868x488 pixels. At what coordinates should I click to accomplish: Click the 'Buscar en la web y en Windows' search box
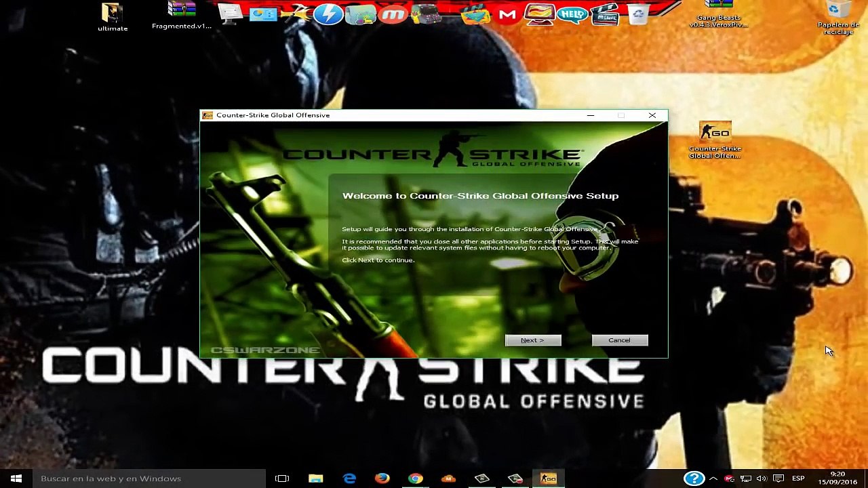tap(149, 479)
